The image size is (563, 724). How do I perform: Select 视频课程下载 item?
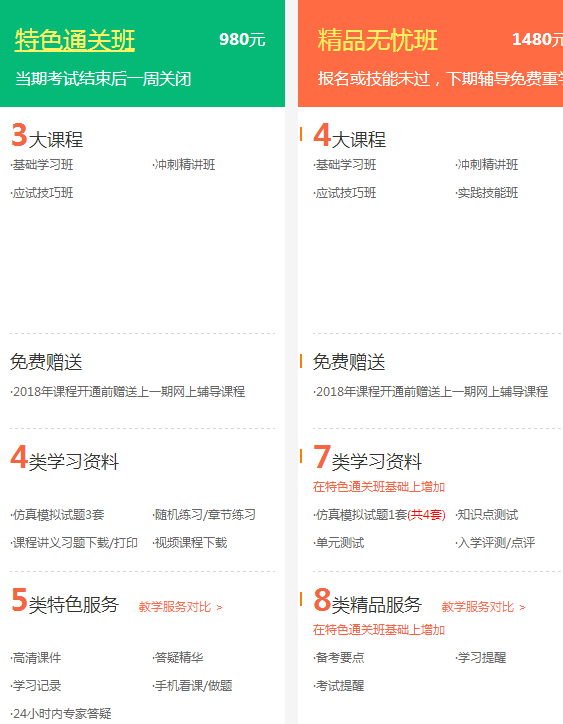tap(190, 543)
